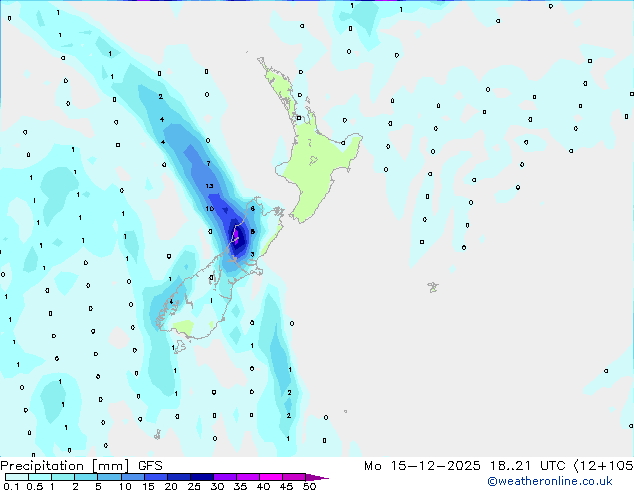Click the 10–15 mm legend color box
634x490 pixels.
click(132, 477)
